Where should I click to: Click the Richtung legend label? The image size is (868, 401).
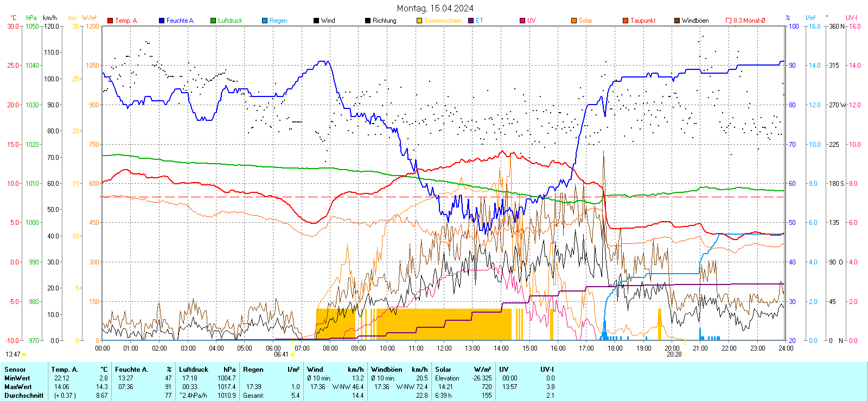click(x=384, y=21)
